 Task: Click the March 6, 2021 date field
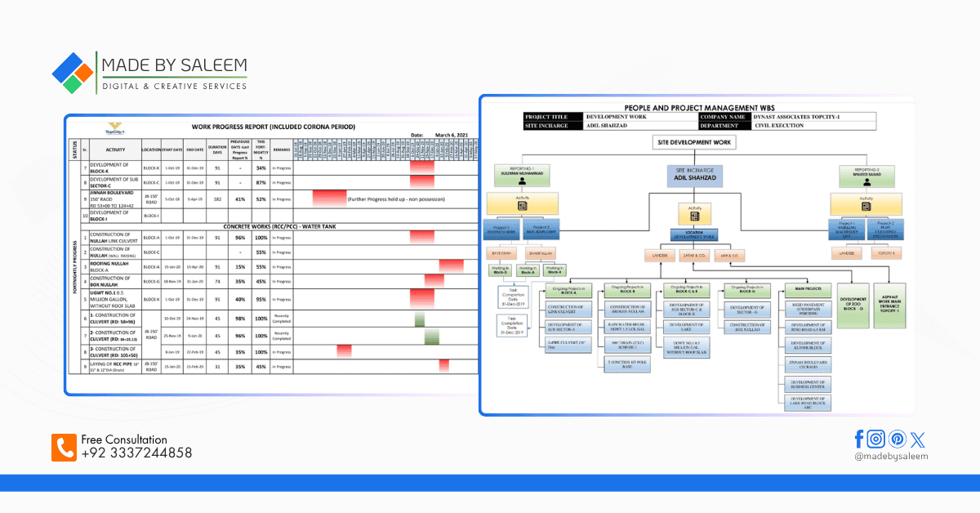click(452, 134)
